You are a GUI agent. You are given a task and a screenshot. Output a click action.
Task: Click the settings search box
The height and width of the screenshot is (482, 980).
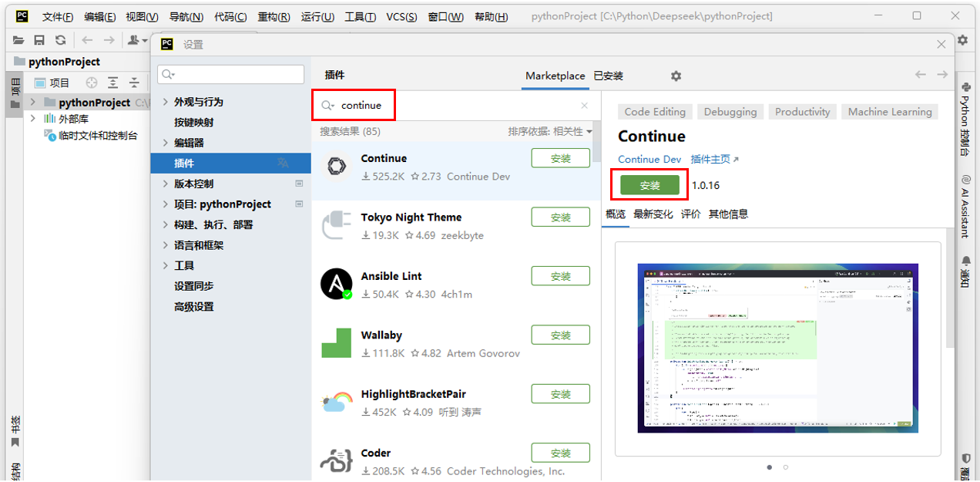coord(231,74)
